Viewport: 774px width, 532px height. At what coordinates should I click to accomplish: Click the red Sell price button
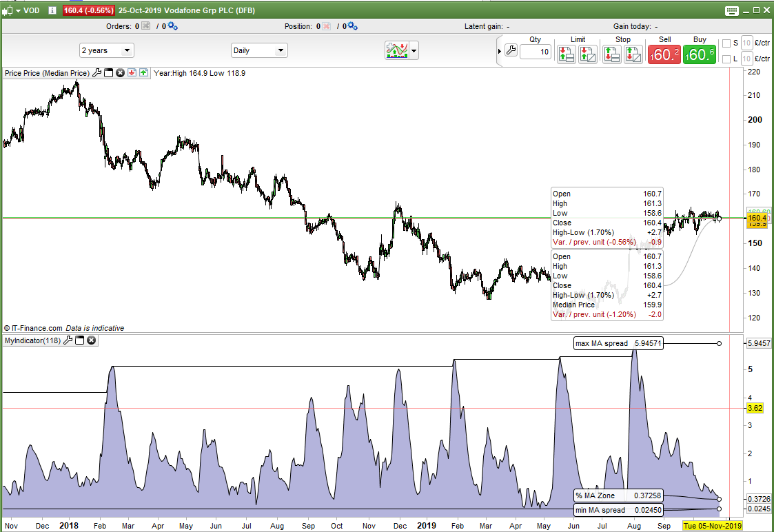664,54
